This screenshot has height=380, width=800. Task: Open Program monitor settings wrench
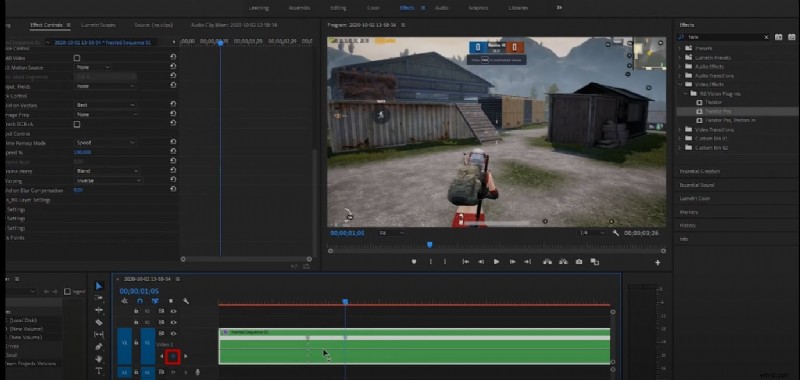tap(616, 233)
